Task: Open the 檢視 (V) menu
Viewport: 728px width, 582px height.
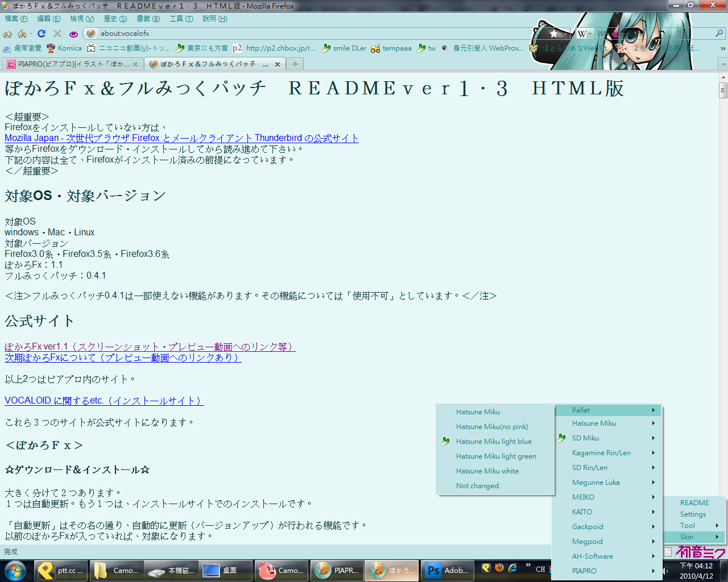Action: point(82,19)
